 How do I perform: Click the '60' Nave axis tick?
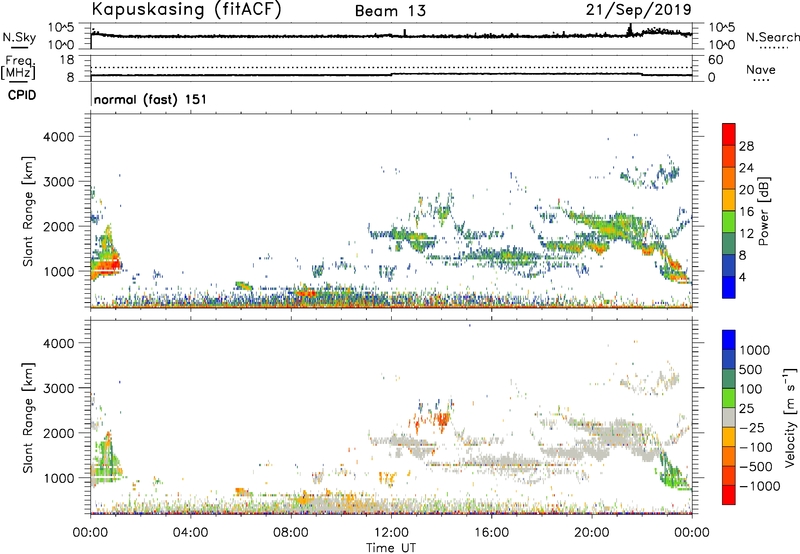pos(715,60)
